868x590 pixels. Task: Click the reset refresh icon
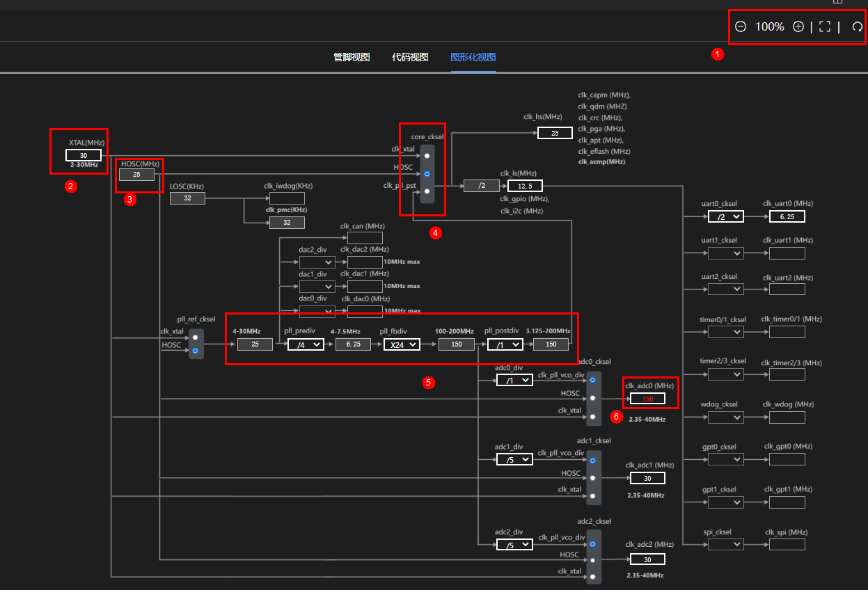[858, 27]
